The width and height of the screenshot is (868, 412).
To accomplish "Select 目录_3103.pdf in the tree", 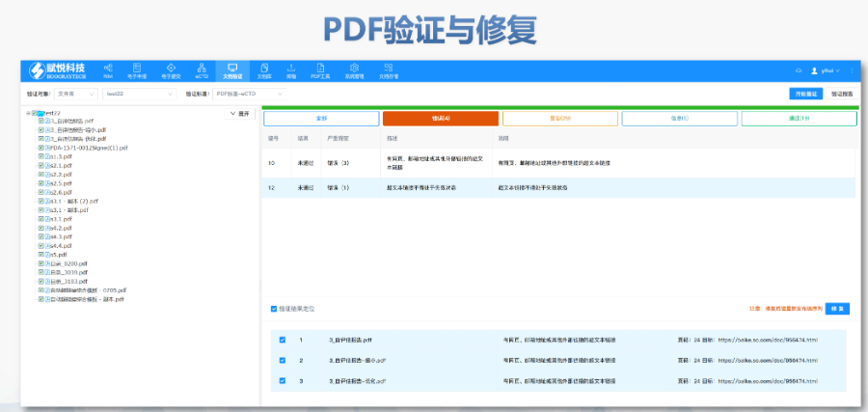I will [69, 282].
